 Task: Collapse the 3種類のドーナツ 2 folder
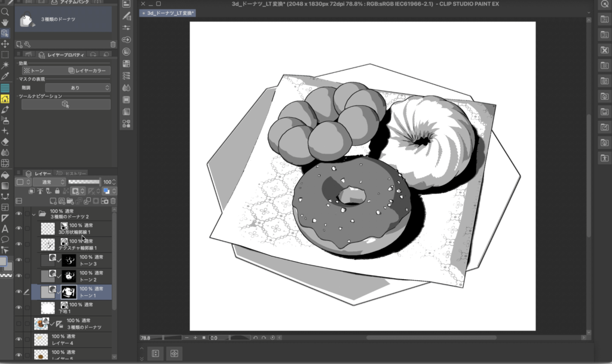[x=34, y=213]
